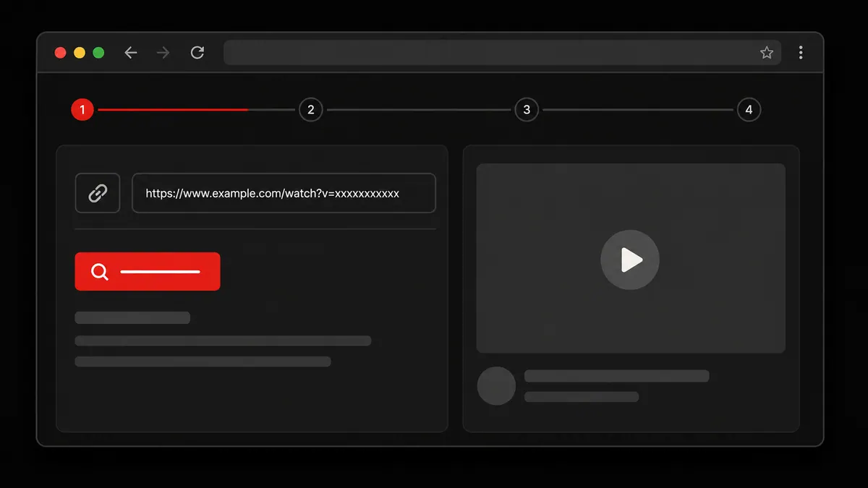Jump to step 4 in the stepper
868x488 pixels.
tap(749, 110)
